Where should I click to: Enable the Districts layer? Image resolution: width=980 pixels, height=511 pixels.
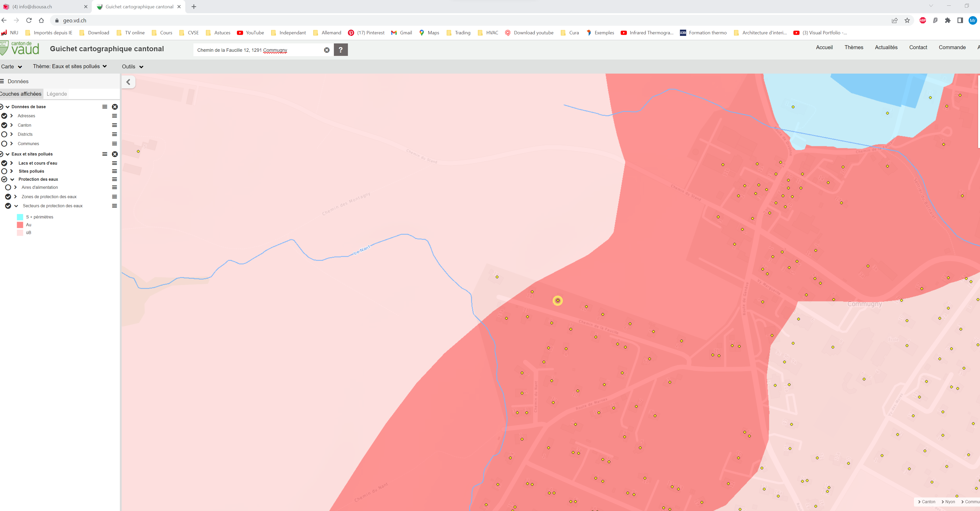4,134
